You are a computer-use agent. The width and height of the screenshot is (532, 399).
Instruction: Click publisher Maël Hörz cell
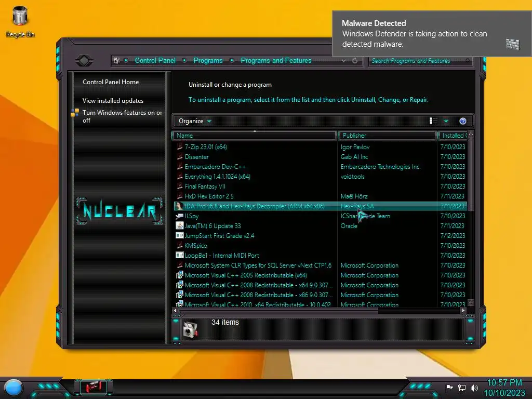coord(354,196)
